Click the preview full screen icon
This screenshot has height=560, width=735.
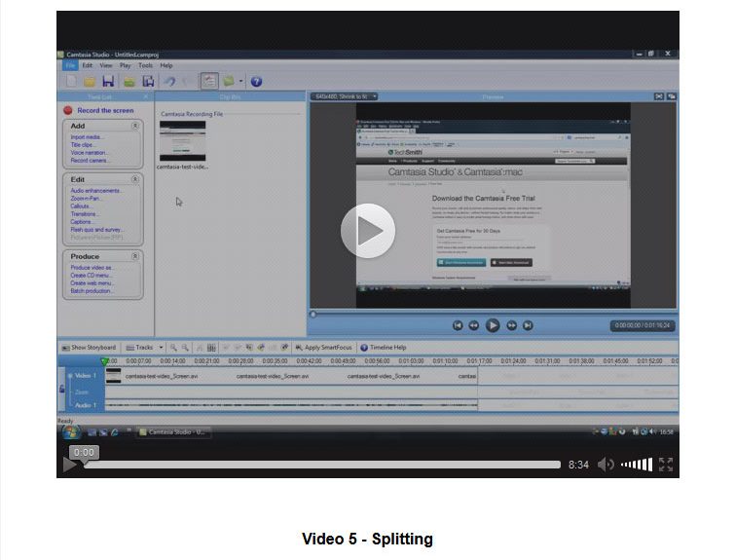tap(659, 96)
